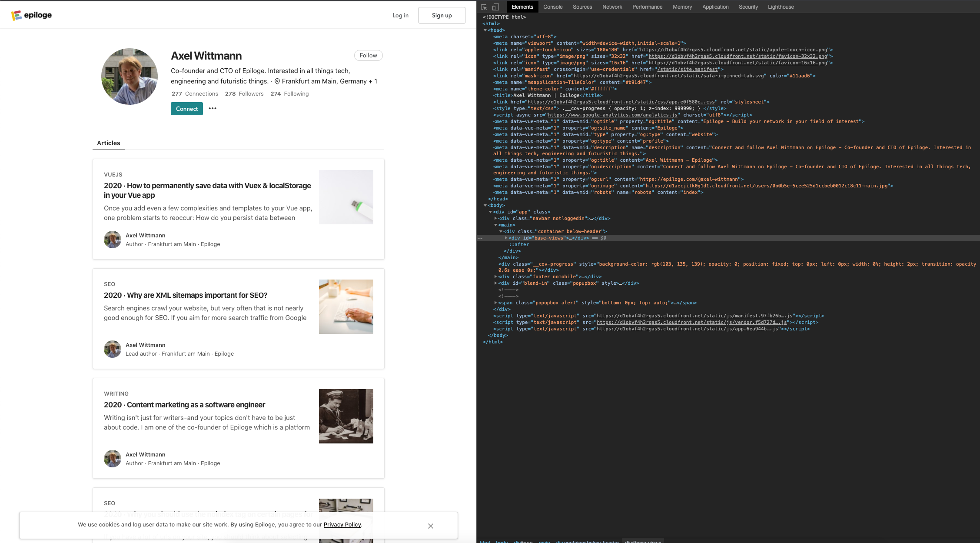Switch to the Performance tab in DevTools
This screenshot has height=543, width=980.
pyautogui.click(x=647, y=7)
